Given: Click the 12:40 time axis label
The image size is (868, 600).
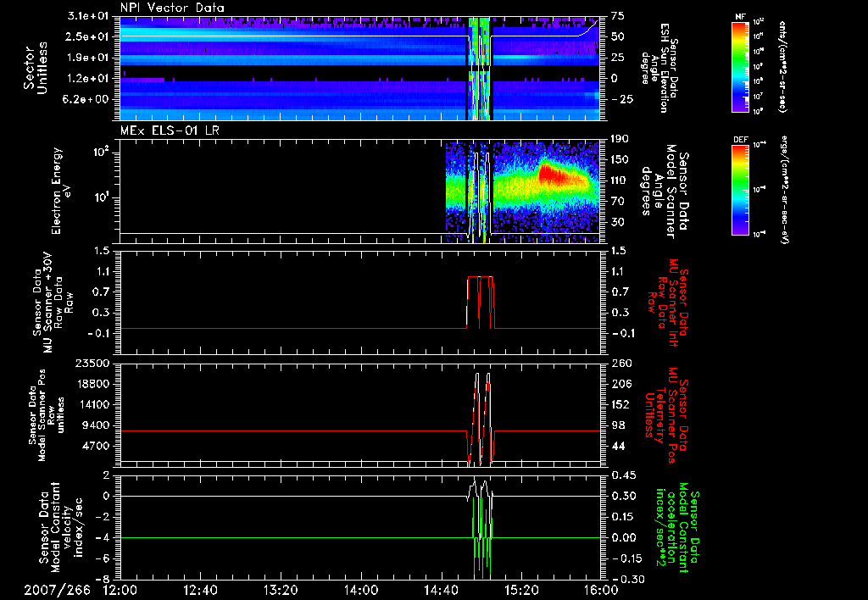Looking at the screenshot, I should 200,590.
